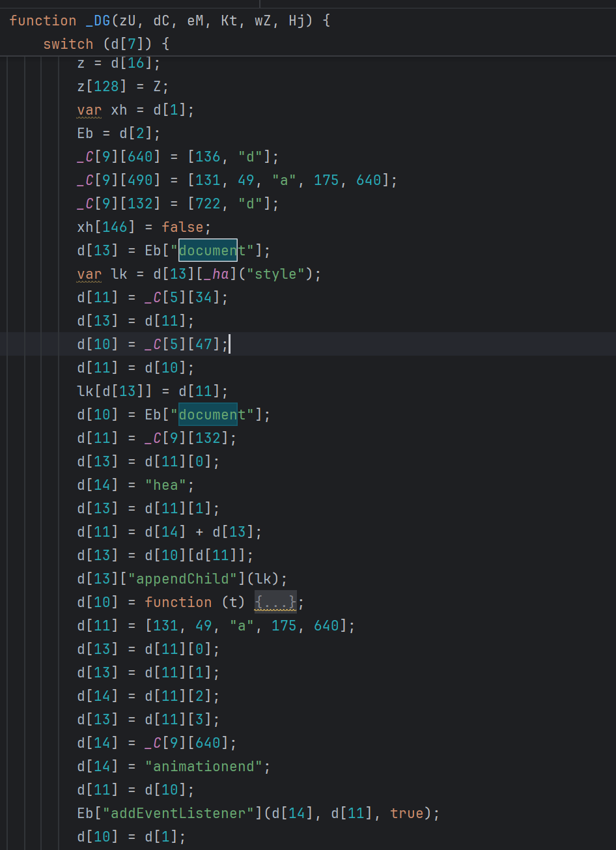
Task: Click the last line 'd[10] = d[1];'
Action: [132, 837]
